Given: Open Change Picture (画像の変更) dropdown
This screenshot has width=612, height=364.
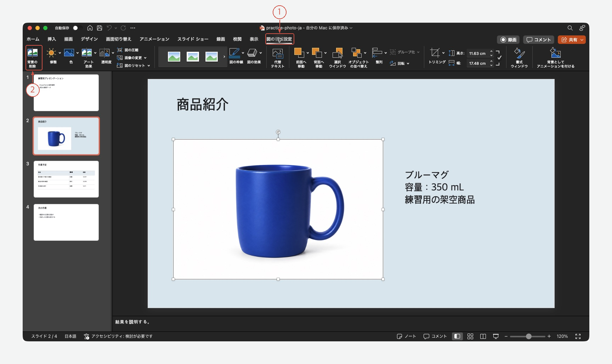Looking at the screenshot, I should [x=132, y=58].
